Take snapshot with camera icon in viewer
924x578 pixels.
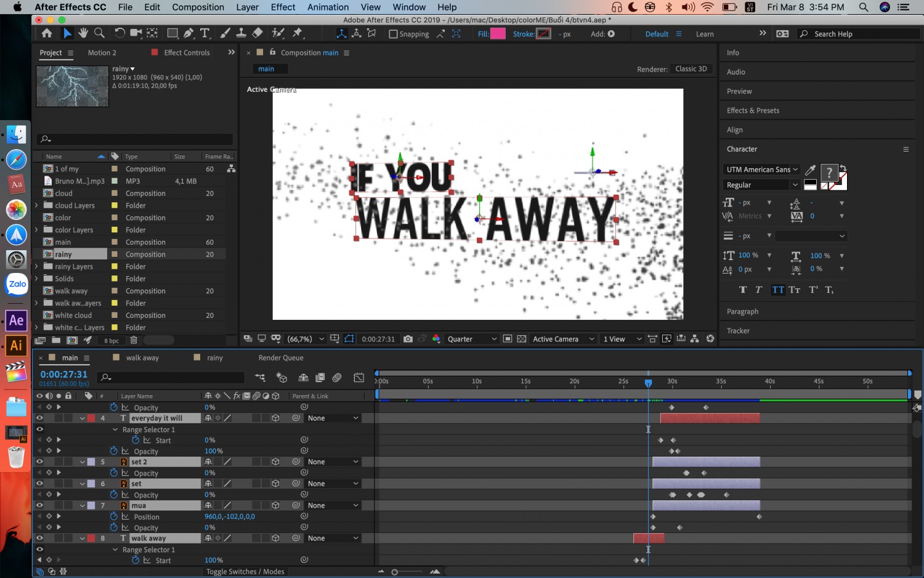click(408, 339)
